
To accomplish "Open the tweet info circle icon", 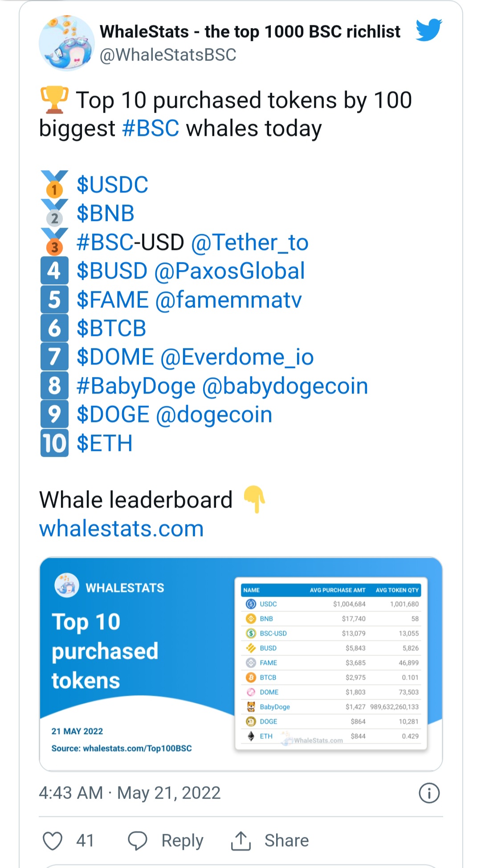I will (x=429, y=793).
